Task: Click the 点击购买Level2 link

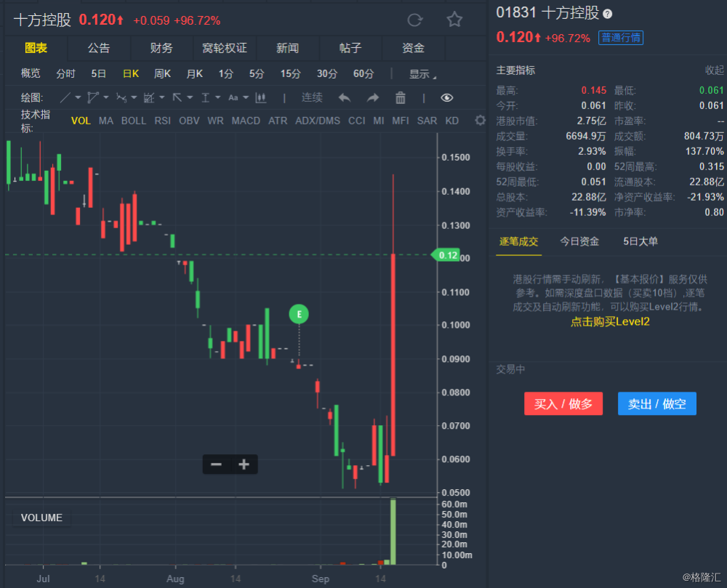Action: [610, 321]
